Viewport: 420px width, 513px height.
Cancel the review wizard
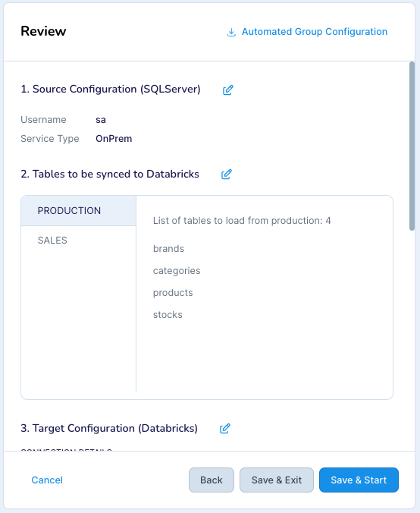click(47, 480)
